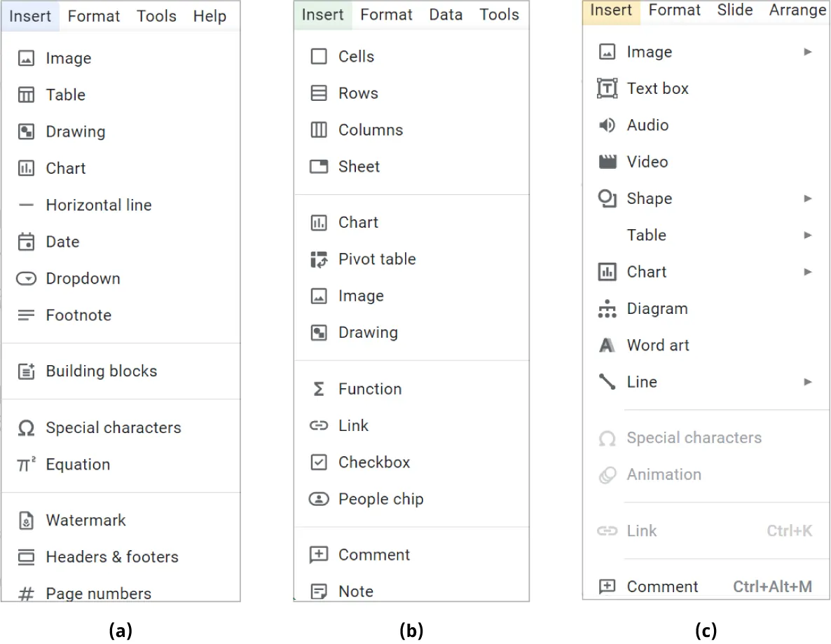The height and width of the screenshot is (644, 831).
Task: Click the Checkbox icon in the Sheets menu
Action: coord(318,462)
